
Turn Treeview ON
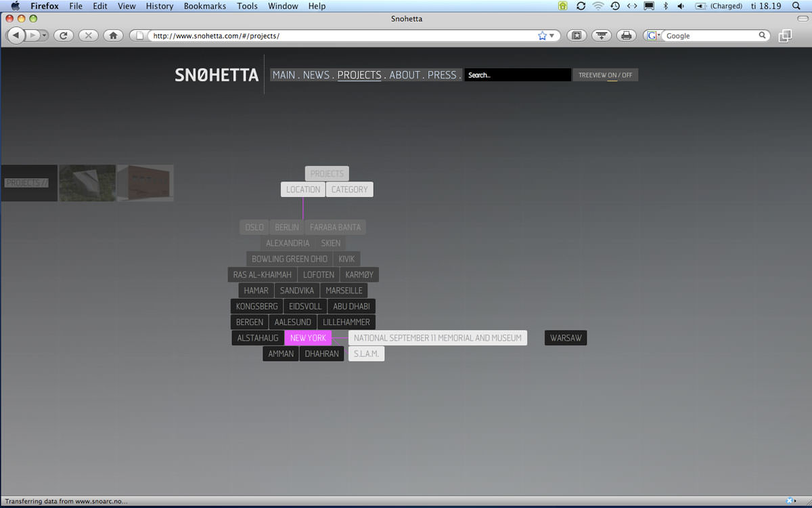pyautogui.click(x=612, y=75)
